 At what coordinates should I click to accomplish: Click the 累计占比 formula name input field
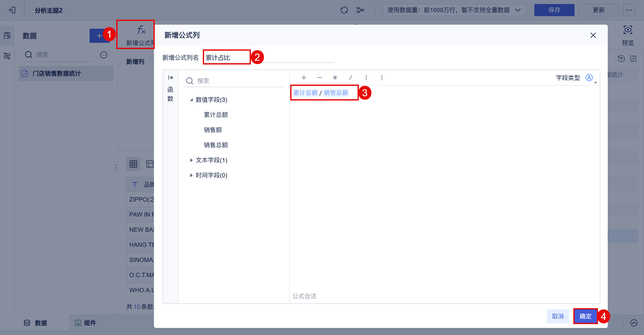pyautogui.click(x=227, y=57)
